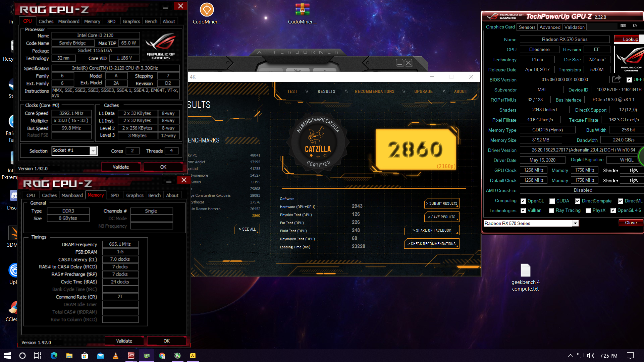Toggle the DirectCompute checkbox
Screen dimensions: 644x362
(x=578, y=201)
